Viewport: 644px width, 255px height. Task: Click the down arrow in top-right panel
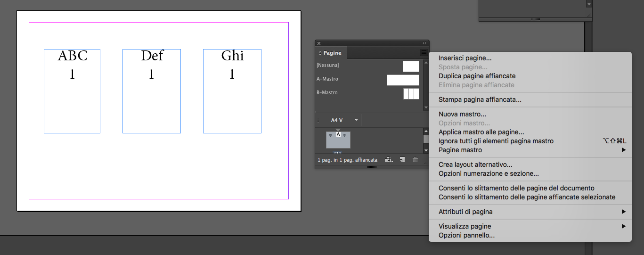coord(588,4)
